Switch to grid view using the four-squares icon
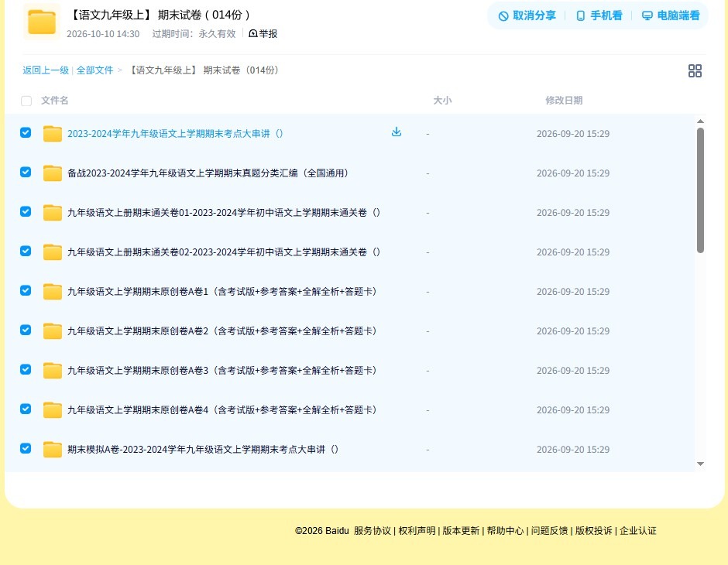The height and width of the screenshot is (565, 728). coord(695,70)
